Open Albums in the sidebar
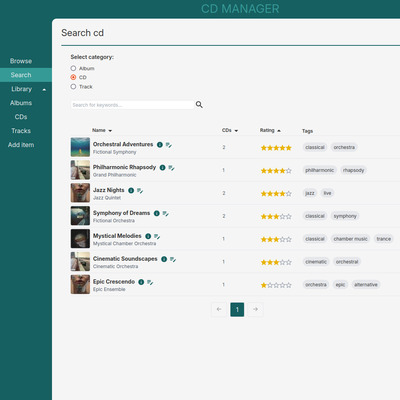The height and width of the screenshot is (400, 400). point(21,103)
